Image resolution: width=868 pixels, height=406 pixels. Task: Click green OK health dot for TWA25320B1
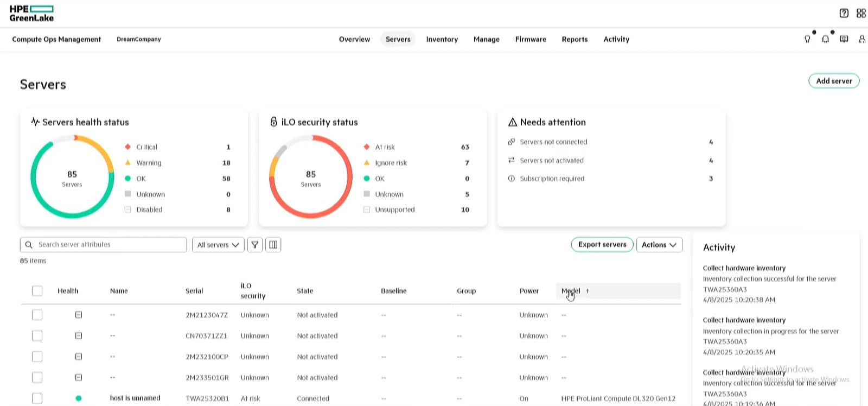click(x=78, y=398)
